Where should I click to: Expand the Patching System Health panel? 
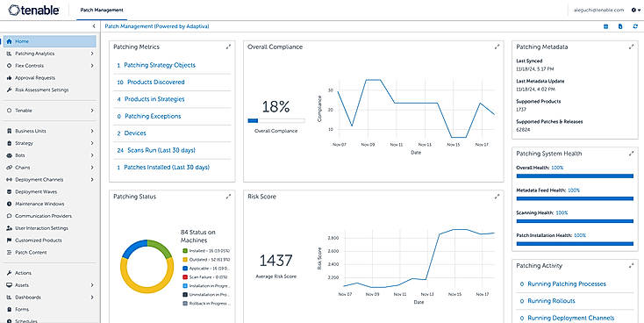pos(631,154)
